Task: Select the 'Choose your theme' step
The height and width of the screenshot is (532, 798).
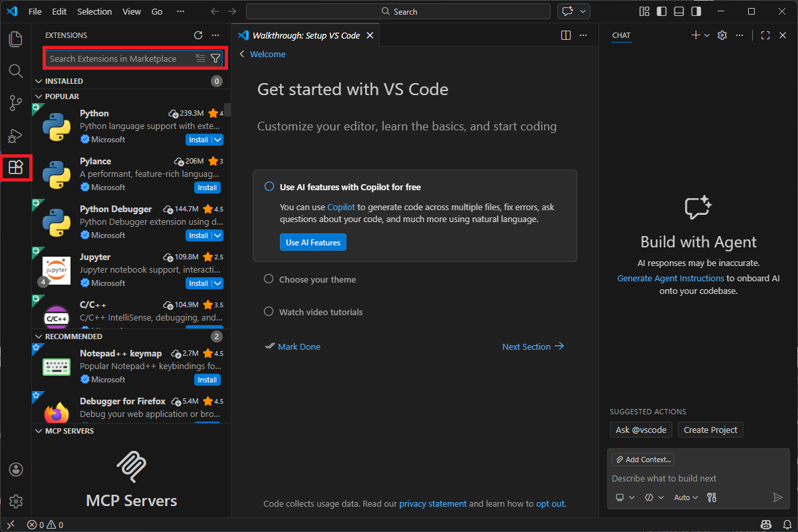Action: (x=317, y=279)
